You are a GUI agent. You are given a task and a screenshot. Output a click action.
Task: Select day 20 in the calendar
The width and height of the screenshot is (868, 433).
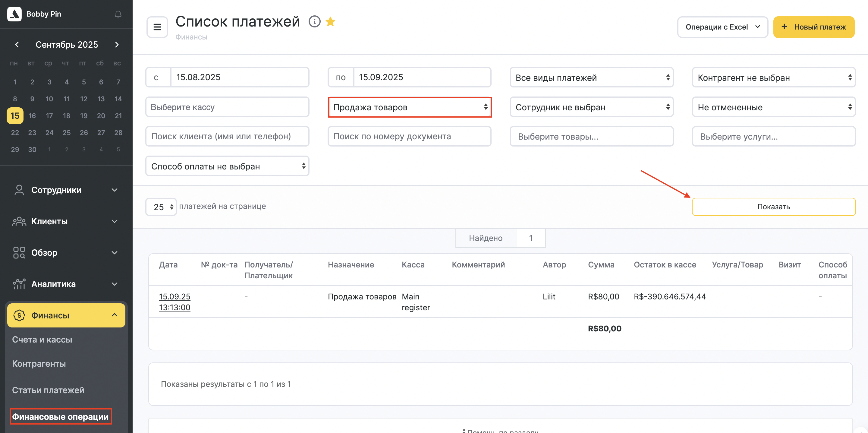coord(101,116)
